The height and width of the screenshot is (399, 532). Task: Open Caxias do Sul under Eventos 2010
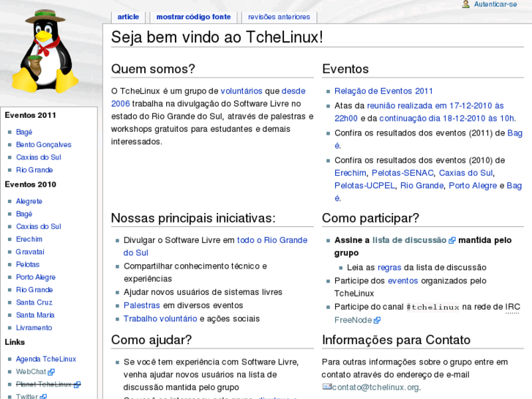pyautogui.click(x=38, y=226)
